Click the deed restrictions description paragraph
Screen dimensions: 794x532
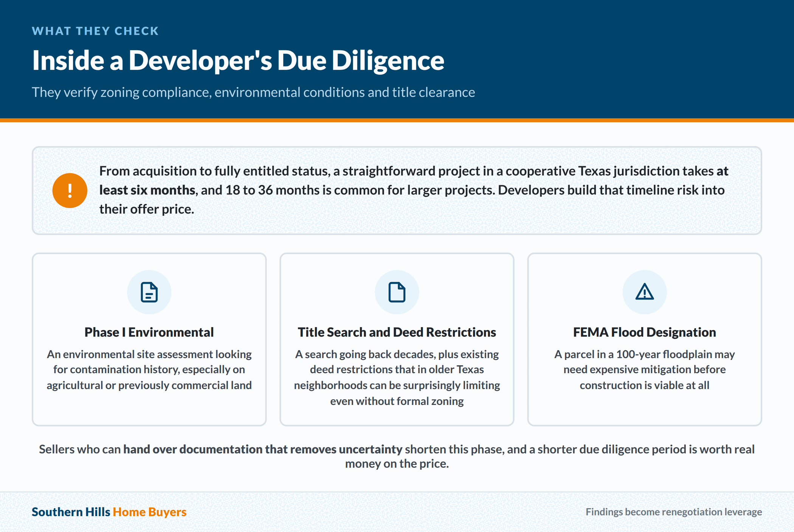397,378
